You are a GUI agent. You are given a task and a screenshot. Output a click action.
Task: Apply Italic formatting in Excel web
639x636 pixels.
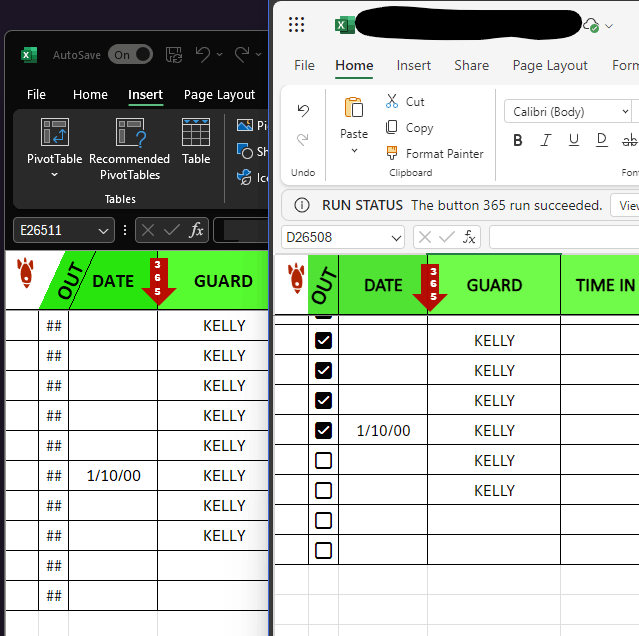point(546,140)
